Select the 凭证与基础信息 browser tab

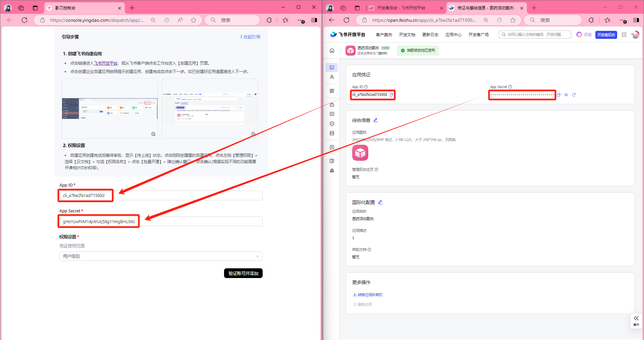click(x=486, y=8)
